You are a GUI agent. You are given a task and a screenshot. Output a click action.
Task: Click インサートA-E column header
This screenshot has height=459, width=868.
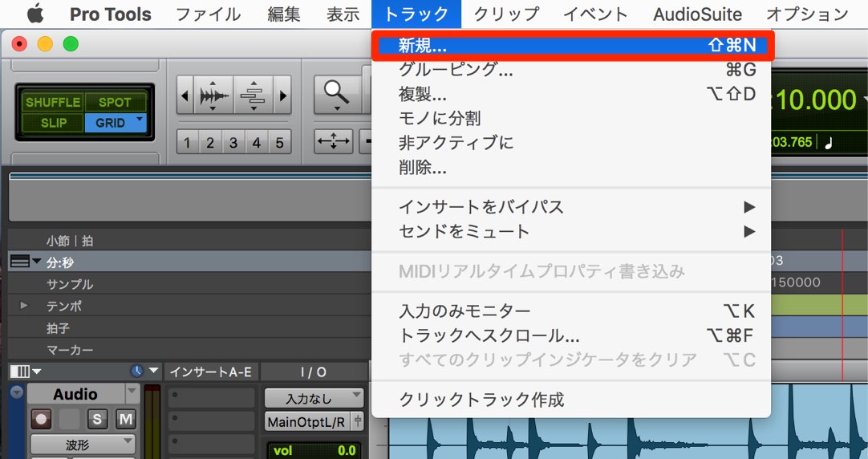(212, 372)
